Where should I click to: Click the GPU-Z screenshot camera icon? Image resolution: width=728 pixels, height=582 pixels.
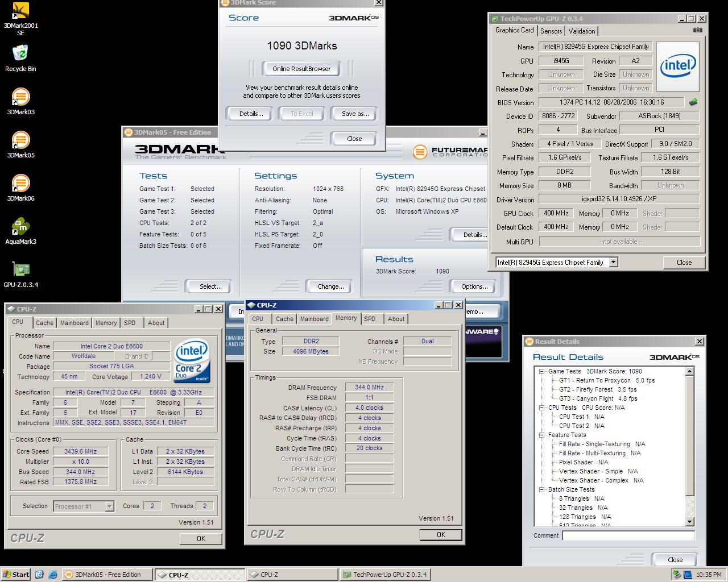(x=698, y=31)
